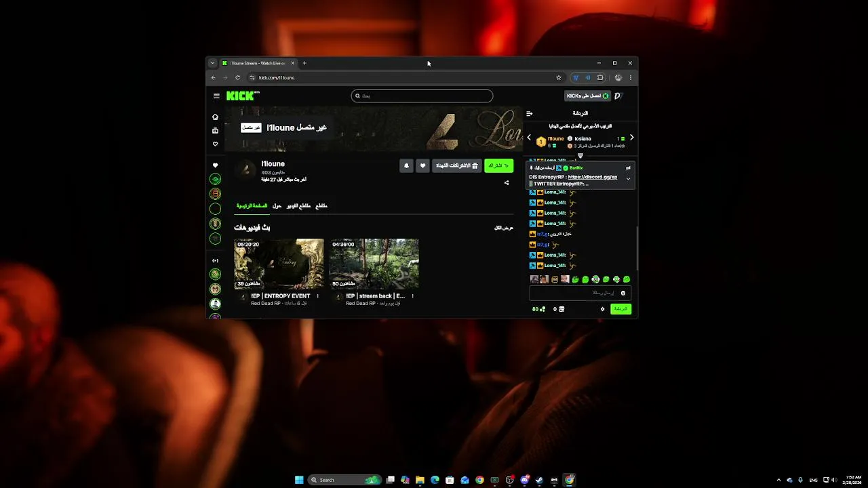Open Steam from the taskbar
Image resolution: width=868 pixels, height=488 pixels.
540,480
